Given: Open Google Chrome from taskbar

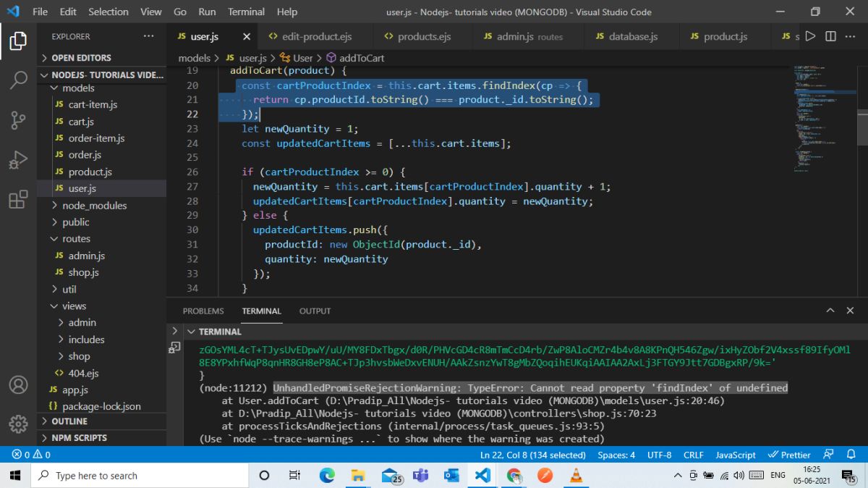Looking at the screenshot, I should point(514,476).
